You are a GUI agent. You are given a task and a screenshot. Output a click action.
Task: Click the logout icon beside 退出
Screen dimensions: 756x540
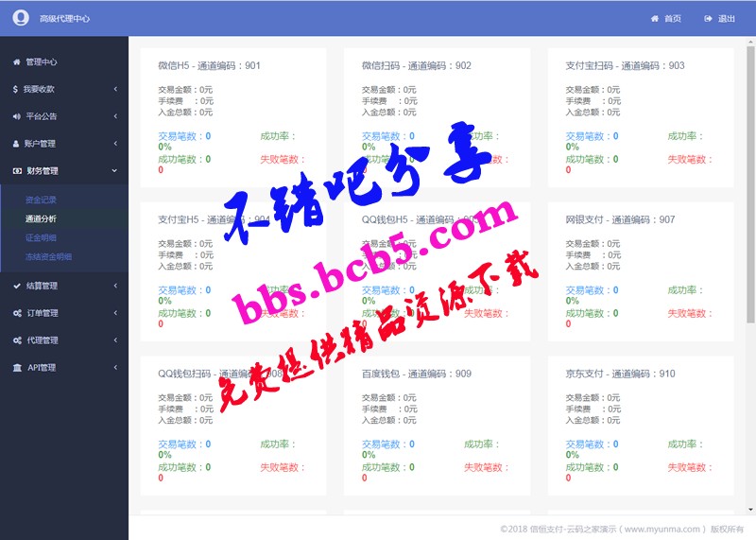[x=708, y=19]
